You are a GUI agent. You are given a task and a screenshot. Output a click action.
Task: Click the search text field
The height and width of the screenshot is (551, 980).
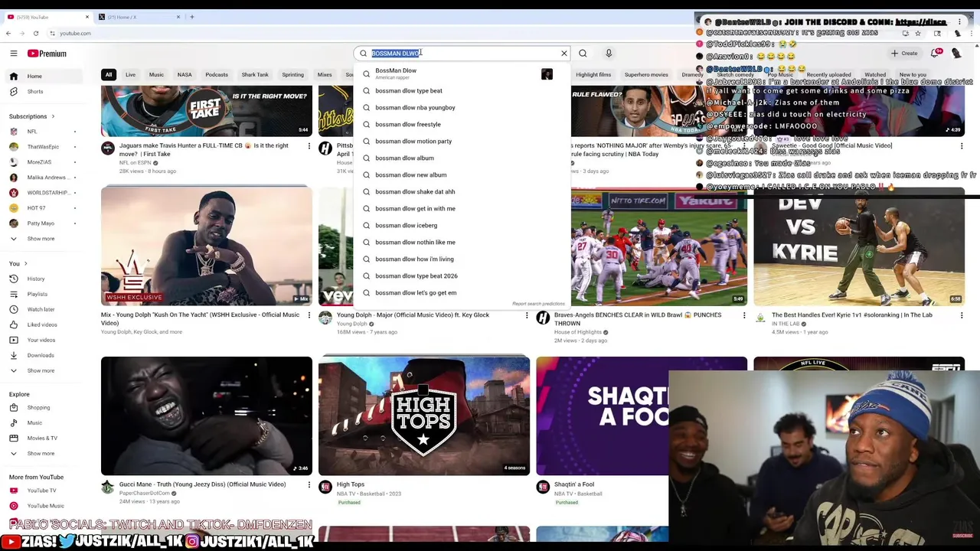[x=463, y=54]
